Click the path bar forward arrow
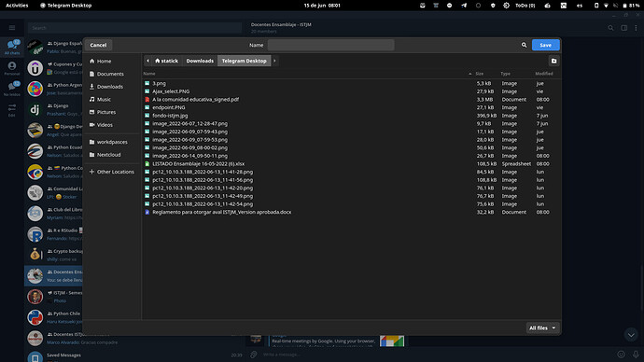Viewport: 644px width, 362px height. click(x=274, y=61)
